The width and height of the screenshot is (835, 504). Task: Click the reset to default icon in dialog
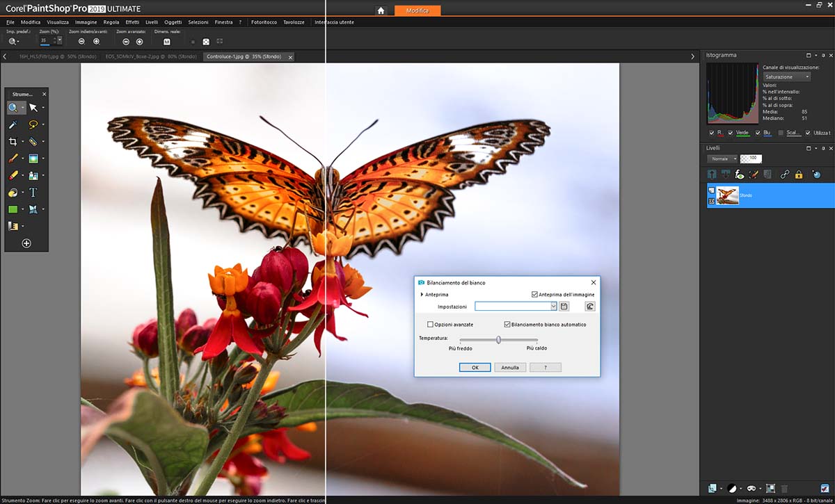pos(590,306)
